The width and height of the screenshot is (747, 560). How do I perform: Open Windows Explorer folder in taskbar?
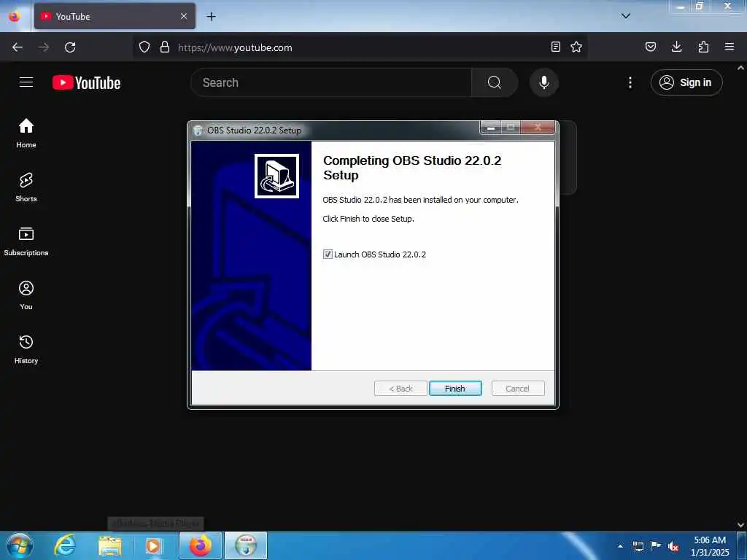[x=110, y=545]
